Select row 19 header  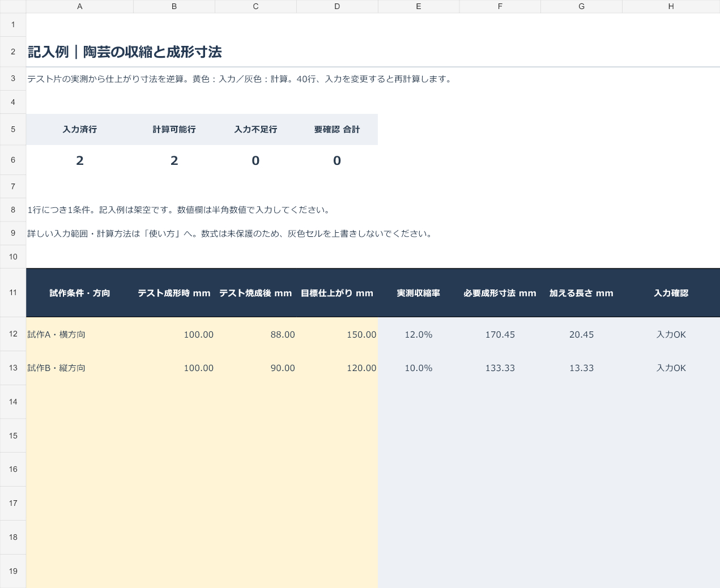pos(13,571)
